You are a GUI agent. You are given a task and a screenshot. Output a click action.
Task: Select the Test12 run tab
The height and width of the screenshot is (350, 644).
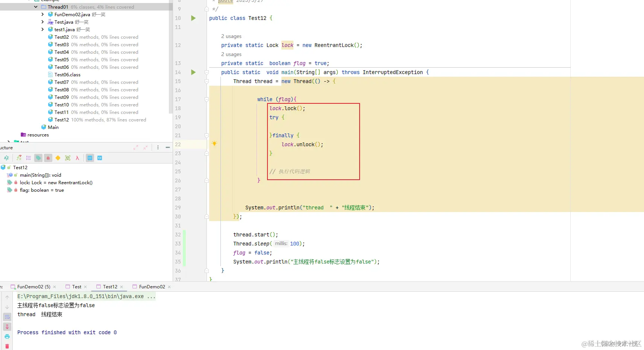pyautogui.click(x=110, y=286)
